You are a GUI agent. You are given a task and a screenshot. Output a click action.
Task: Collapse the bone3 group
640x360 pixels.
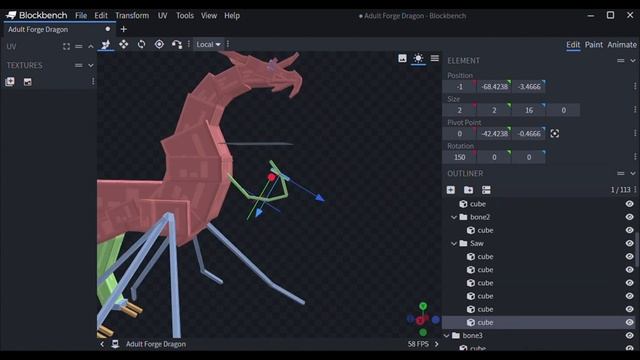[x=447, y=336]
